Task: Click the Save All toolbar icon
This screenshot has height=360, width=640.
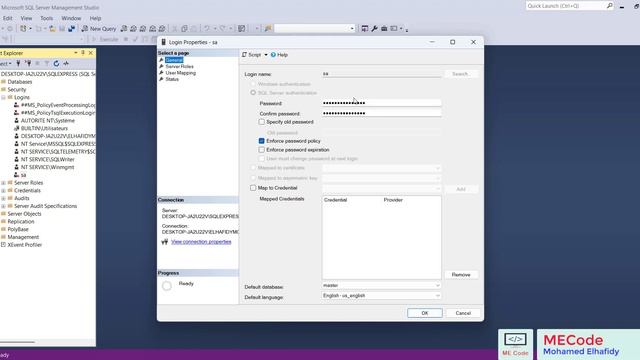Action: pyautogui.click(x=71, y=29)
